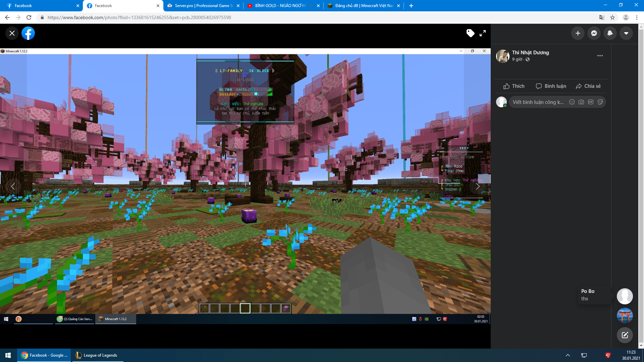Screen dimensions: 644x362
Task: Show the previous photo
Action: pyautogui.click(x=13, y=186)
